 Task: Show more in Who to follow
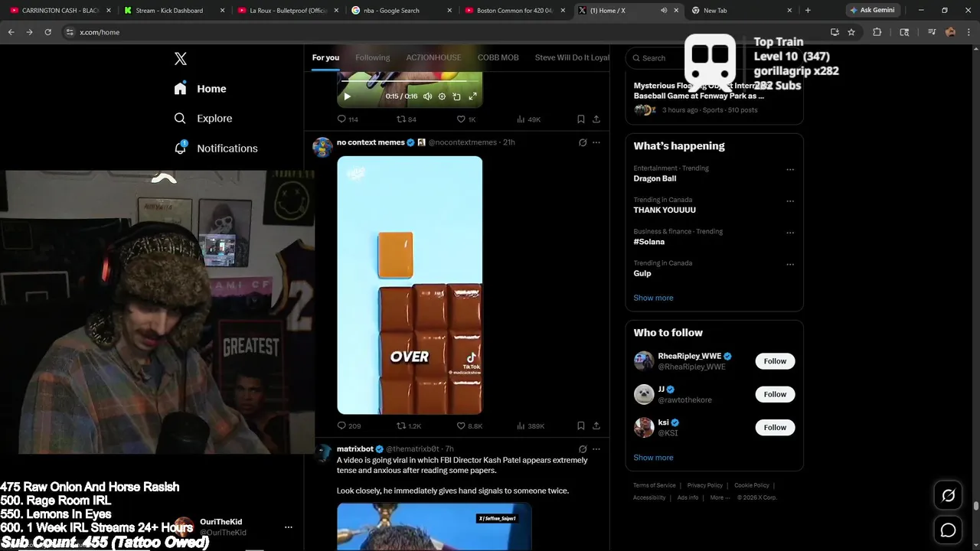pos(653,458)
